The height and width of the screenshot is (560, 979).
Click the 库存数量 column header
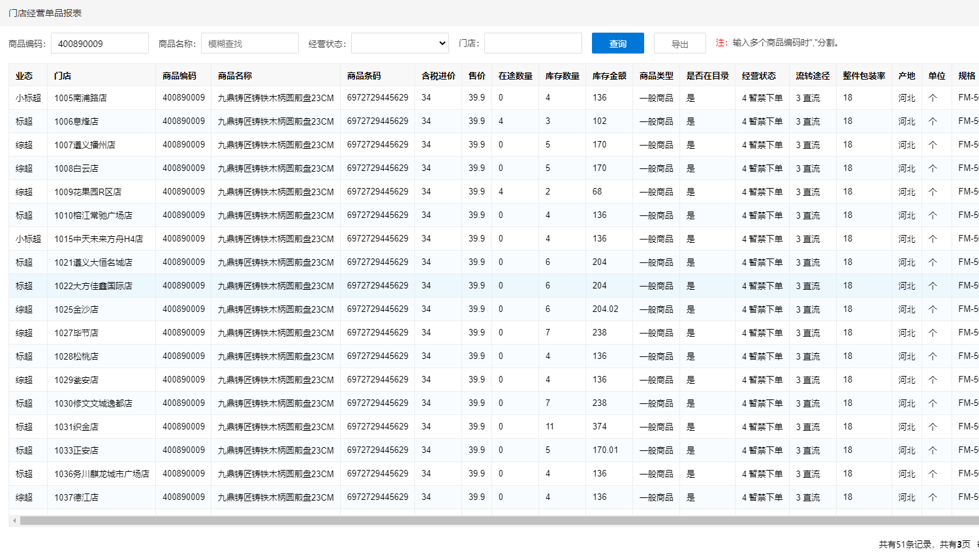[x=562, y=76]
